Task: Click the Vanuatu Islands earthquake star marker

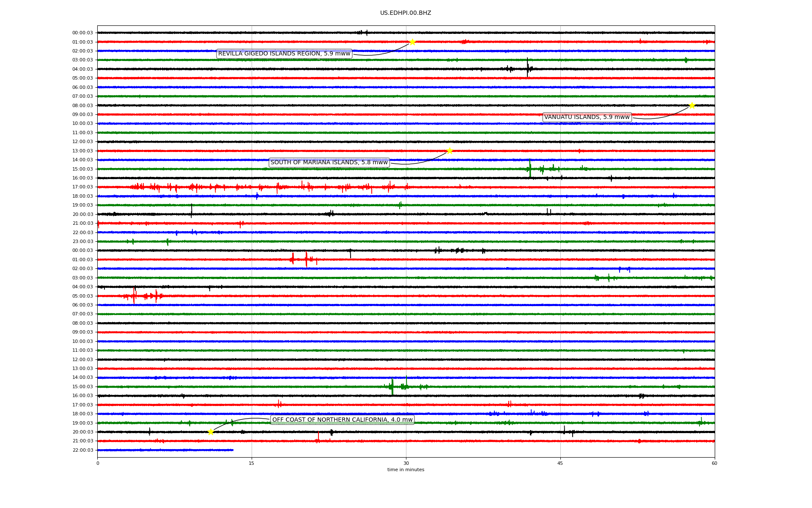Action: click(x=692, y=105)
